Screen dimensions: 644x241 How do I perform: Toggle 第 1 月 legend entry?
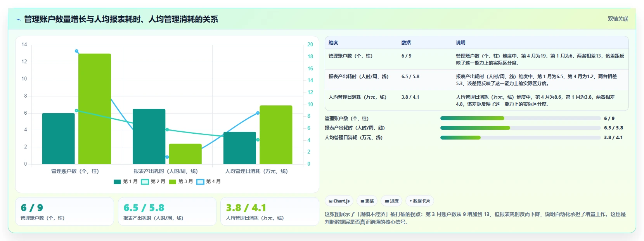click(x=126, y=182)
